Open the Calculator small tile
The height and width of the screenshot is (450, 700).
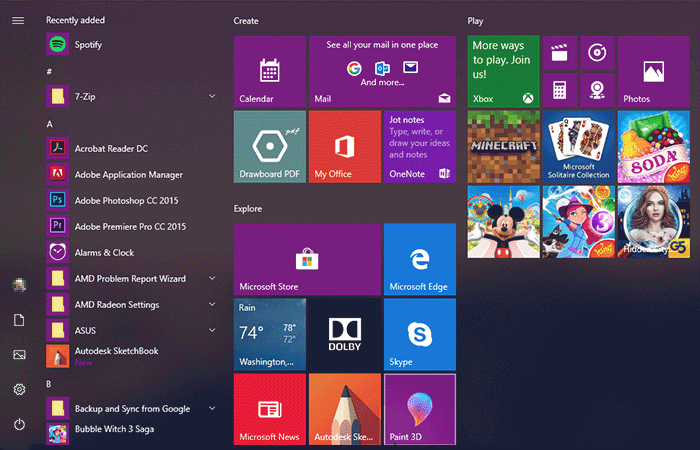click(x=560, y=91)
